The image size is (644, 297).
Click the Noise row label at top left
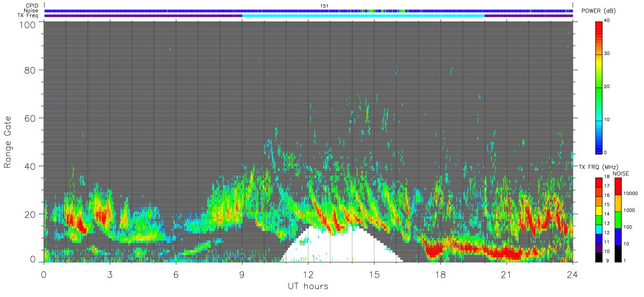31,10
